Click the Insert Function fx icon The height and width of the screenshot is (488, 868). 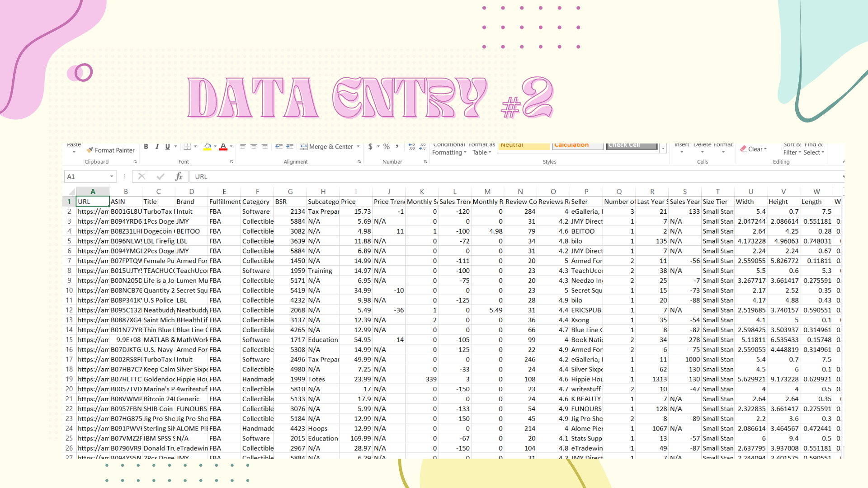click(x=179, y=176)
